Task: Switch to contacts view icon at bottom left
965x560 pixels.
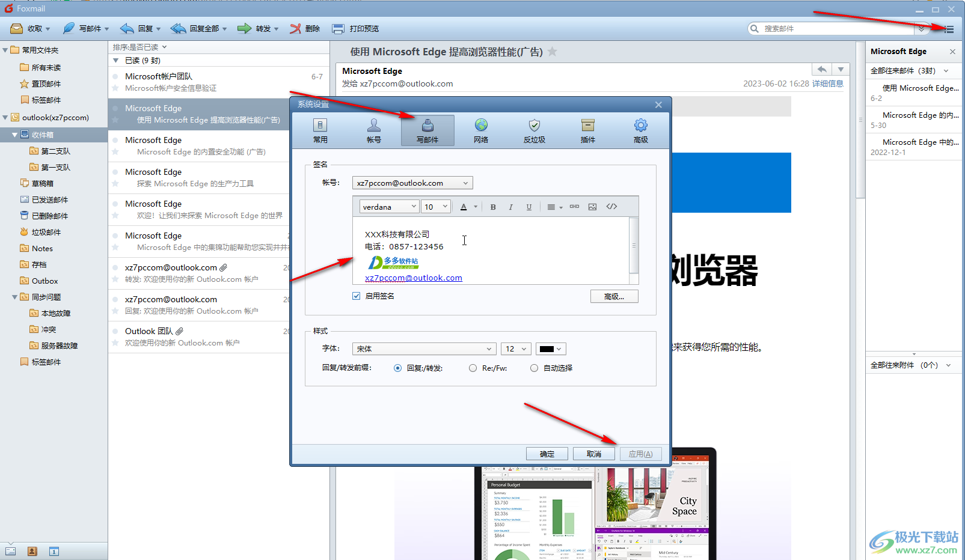Action: point(32,551)
